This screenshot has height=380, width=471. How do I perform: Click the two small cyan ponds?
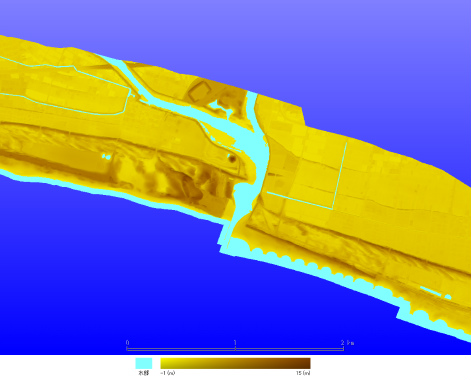106,156
